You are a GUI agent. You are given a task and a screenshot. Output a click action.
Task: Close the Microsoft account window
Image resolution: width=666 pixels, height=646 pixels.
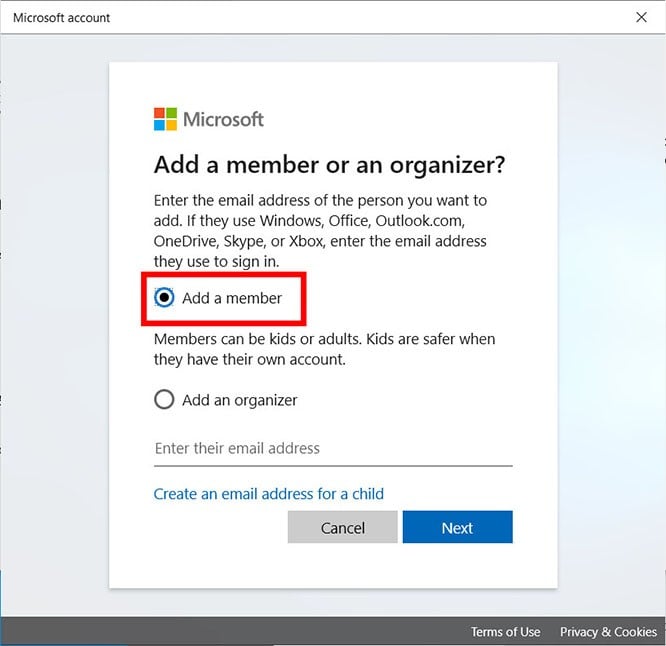coord(641,17)
